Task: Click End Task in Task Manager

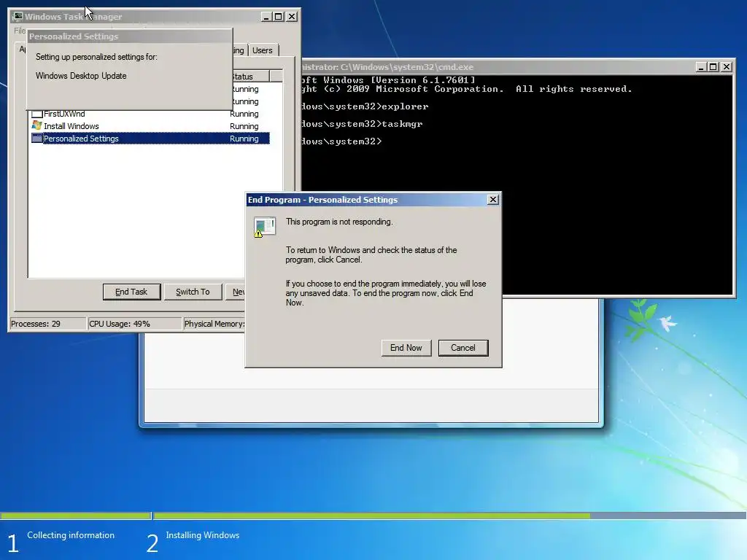Action: tap(131, 292)
